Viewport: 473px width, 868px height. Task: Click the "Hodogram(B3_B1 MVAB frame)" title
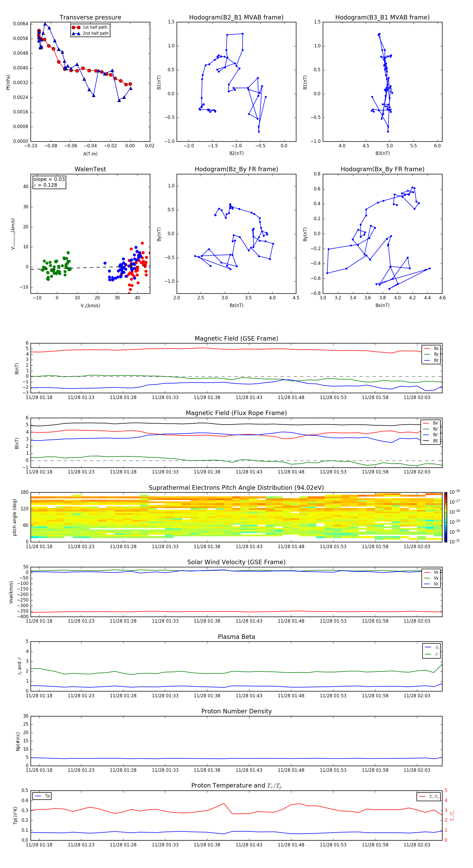coord(382,18)
